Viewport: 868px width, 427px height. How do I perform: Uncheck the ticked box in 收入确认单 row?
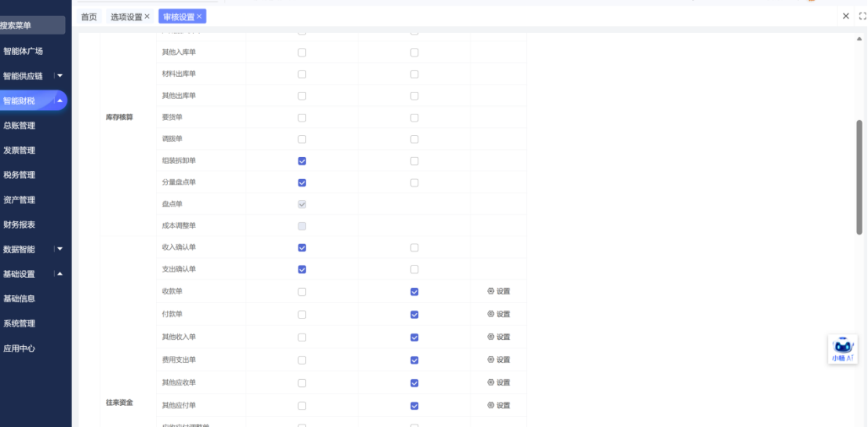(302, 247)
